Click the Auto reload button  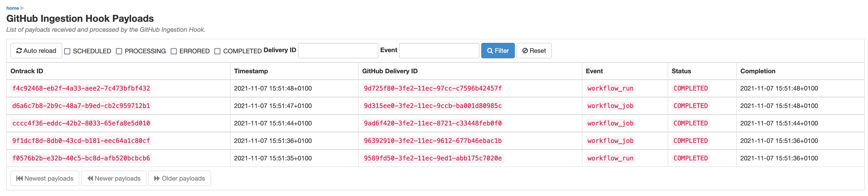[x=36, y=51]
